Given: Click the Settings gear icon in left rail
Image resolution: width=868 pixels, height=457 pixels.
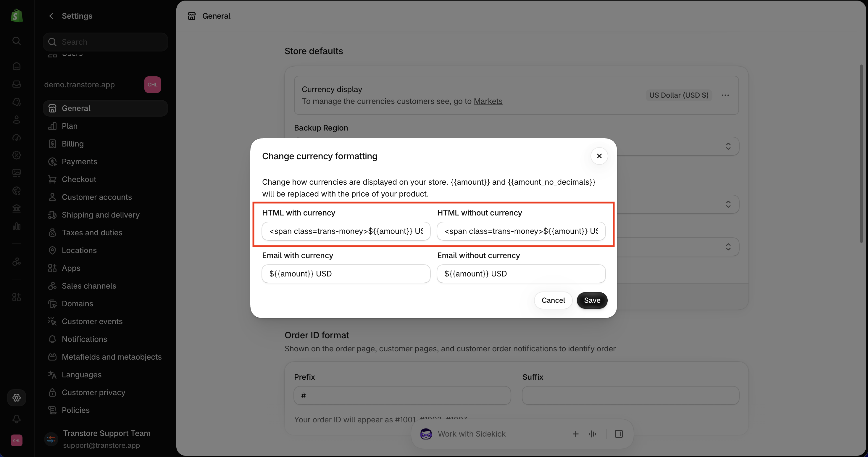Looking at the screenshot, I should pyautogui.click(x=17, y=398).
